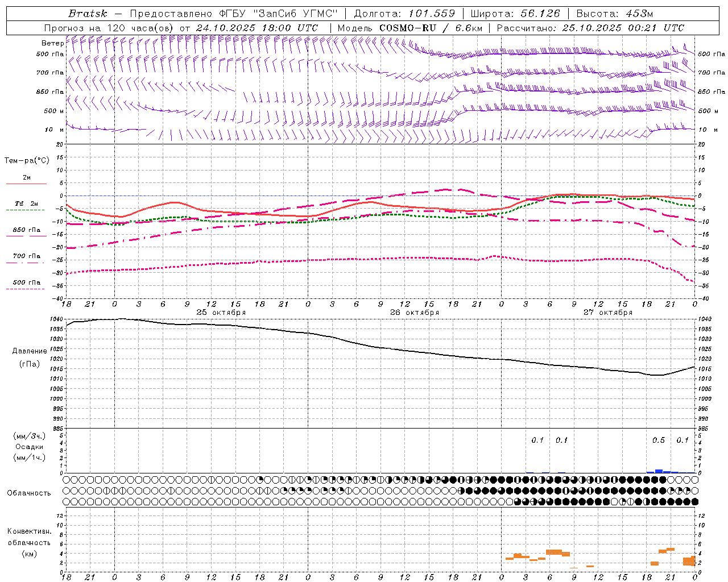Viewport: 728px width, 582px height.
Task: Select the Td 2м legend entry
Action: click(x=26, y=203)
